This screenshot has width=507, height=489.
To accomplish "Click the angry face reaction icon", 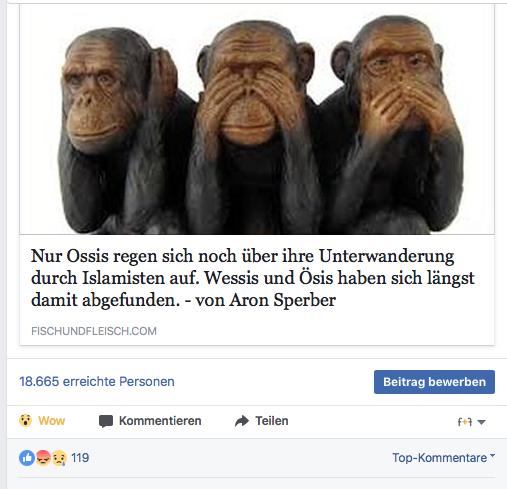I will [43, 458].
